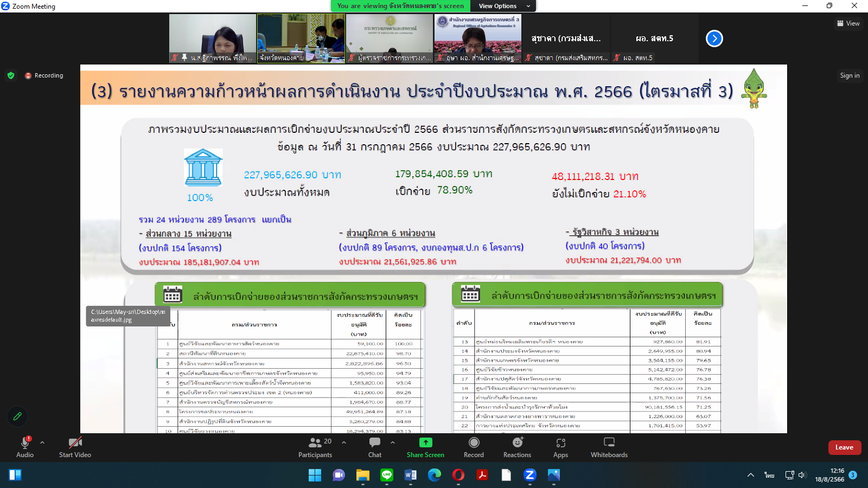Open the notification center badge

pyautogui.click(x=853, y=475)
